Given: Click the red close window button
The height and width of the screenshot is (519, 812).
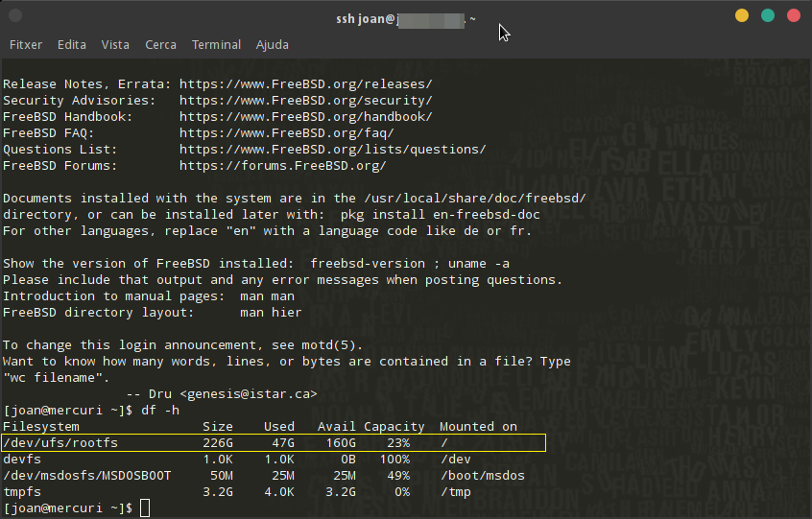Looking at the screenshot, I should coord(794,15).
